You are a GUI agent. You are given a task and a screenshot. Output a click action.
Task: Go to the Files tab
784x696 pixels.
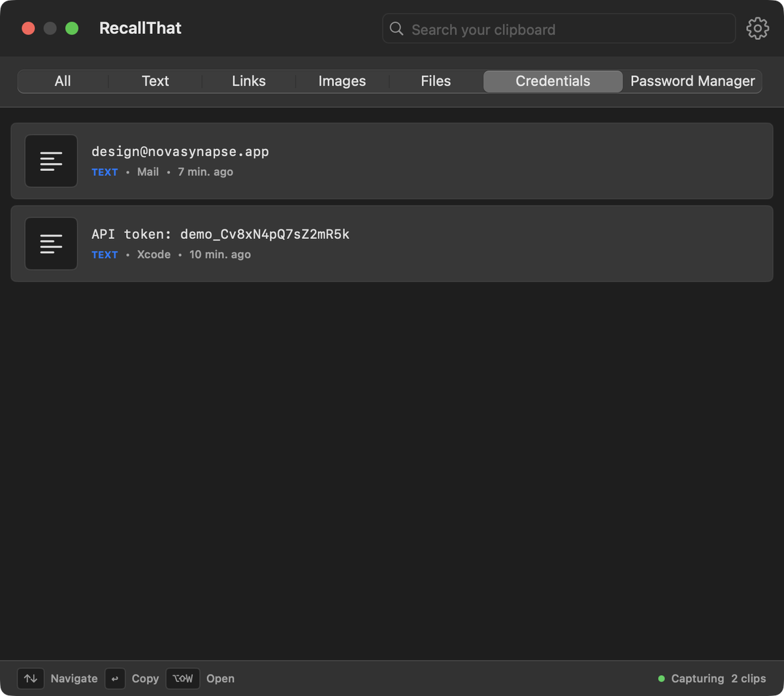[436, 81]
